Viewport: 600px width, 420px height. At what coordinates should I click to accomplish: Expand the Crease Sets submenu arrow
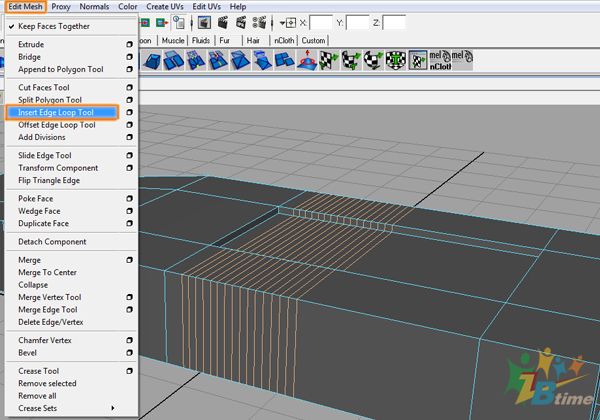coord(112,408)
